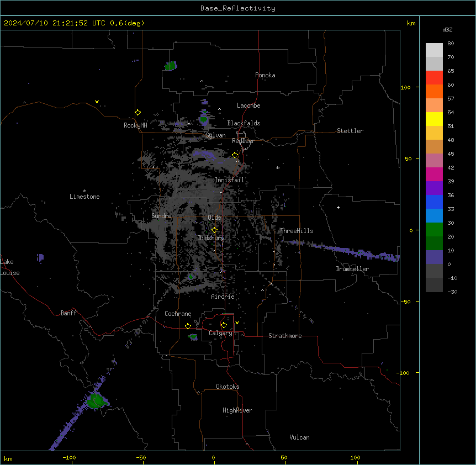The width and height of the screenshot is (476, 465).
Task: Click the asterisk marker above Limestone label
Action: (84, 191)
